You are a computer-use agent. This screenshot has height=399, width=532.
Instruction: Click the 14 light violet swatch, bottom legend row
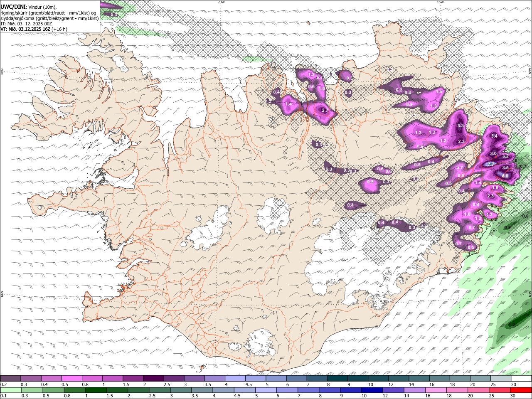(414, 390)
